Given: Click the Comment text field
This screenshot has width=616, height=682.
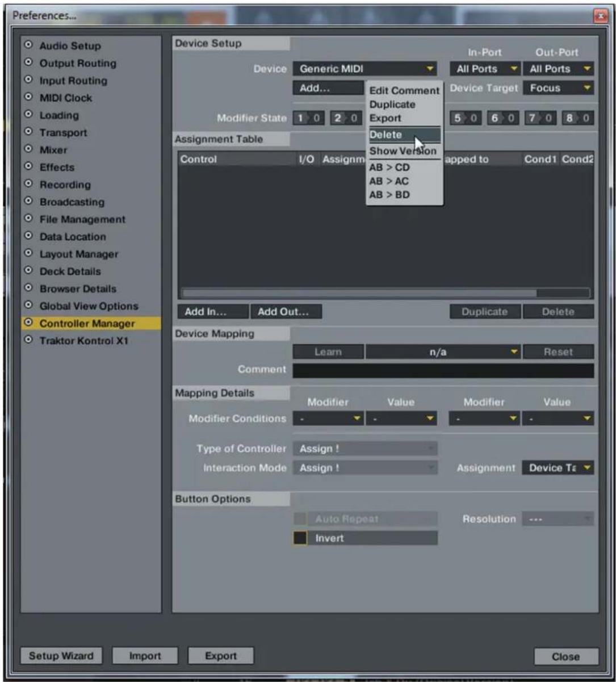Looking at the screenshot, I should coord(443,370).
